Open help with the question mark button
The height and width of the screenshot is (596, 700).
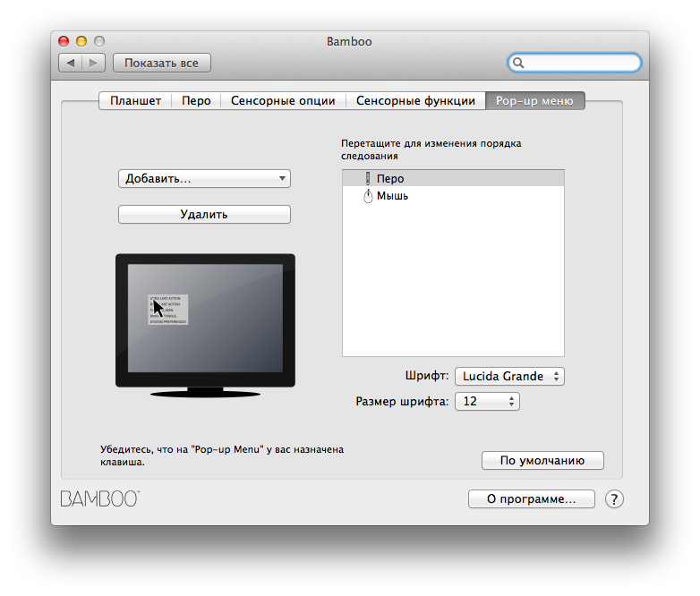(614, 499)
